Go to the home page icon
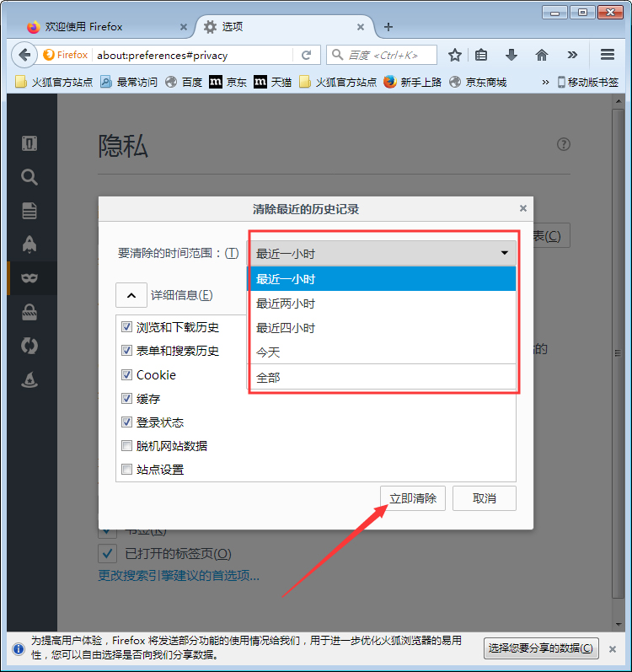This screenshot has height=672, width=632. [x=542, y=55]
